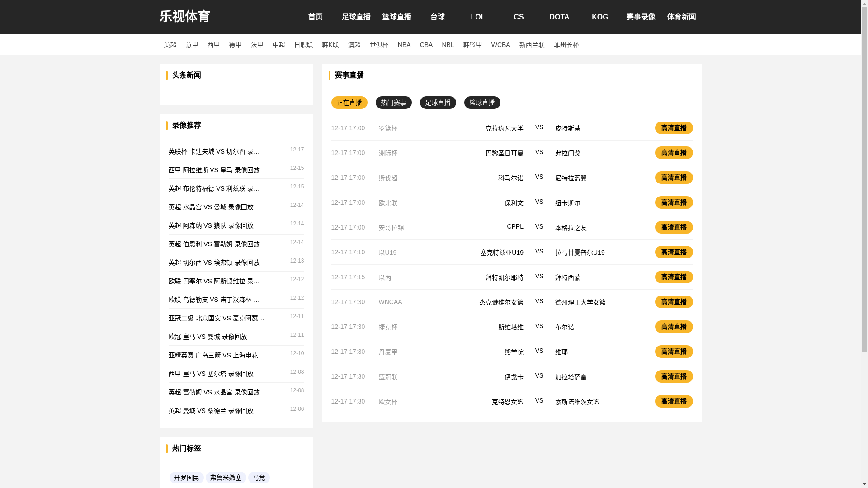Watch 科马尔诺 vs 尼特拉蓝翼 高清直播
The width and height of the screenshot is (868, 488).
[674, 178]
